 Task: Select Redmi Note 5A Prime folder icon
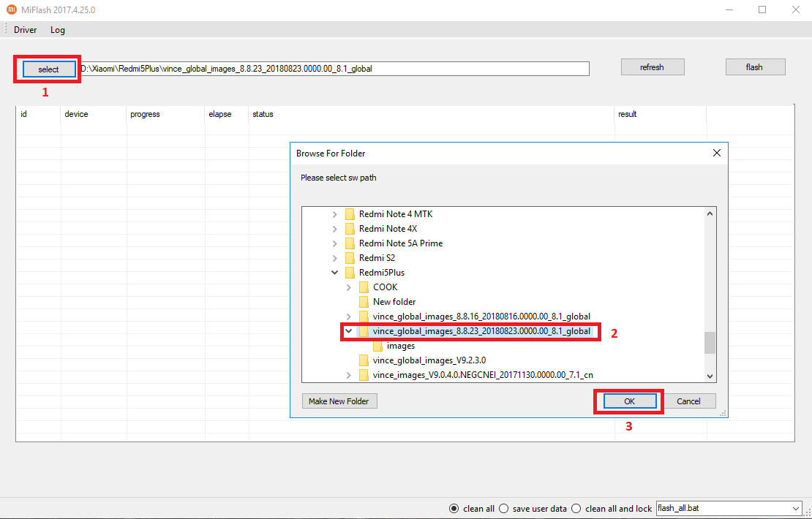(350, 243)
